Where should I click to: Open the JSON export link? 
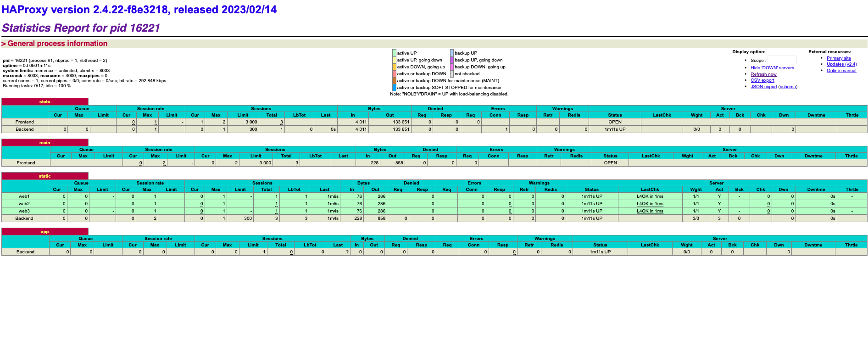(764, 87)
